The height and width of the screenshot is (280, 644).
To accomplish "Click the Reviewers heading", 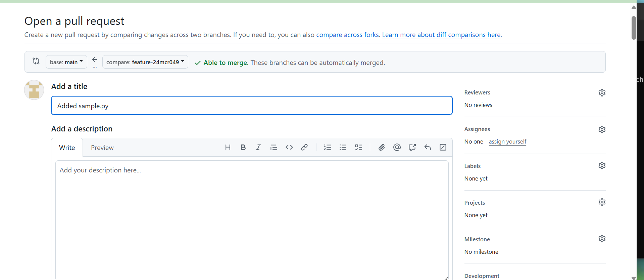I will coord(477,92).
